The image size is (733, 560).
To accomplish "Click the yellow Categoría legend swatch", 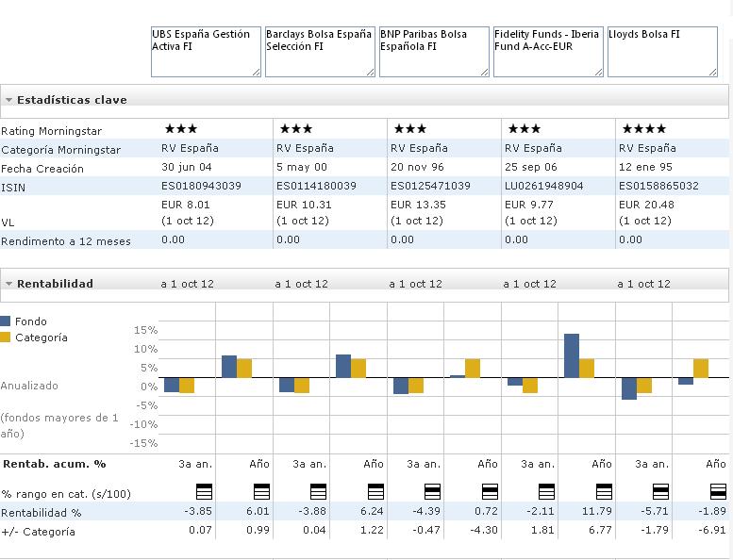I will click(5, 338).
